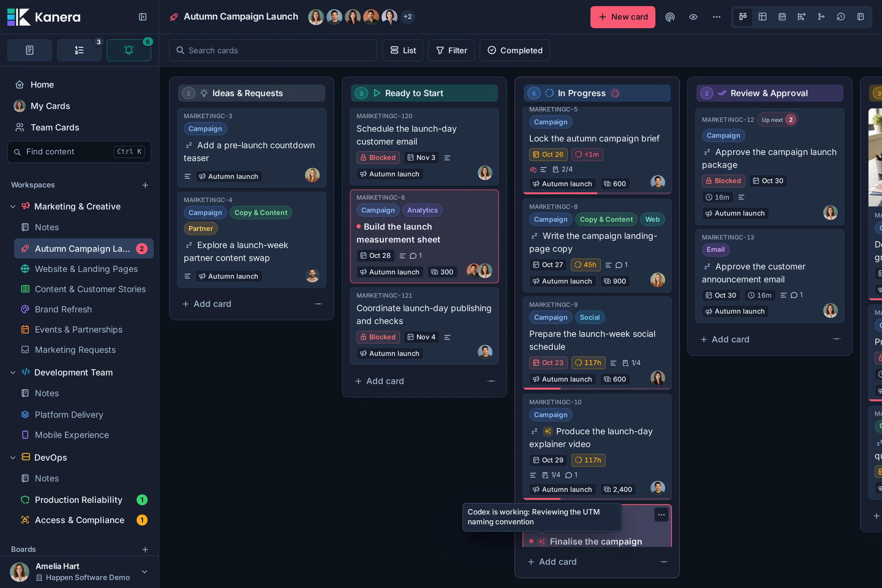Open the board more options menu
Image resolution: width=882 pixels, height=588 pixels.
716,17
